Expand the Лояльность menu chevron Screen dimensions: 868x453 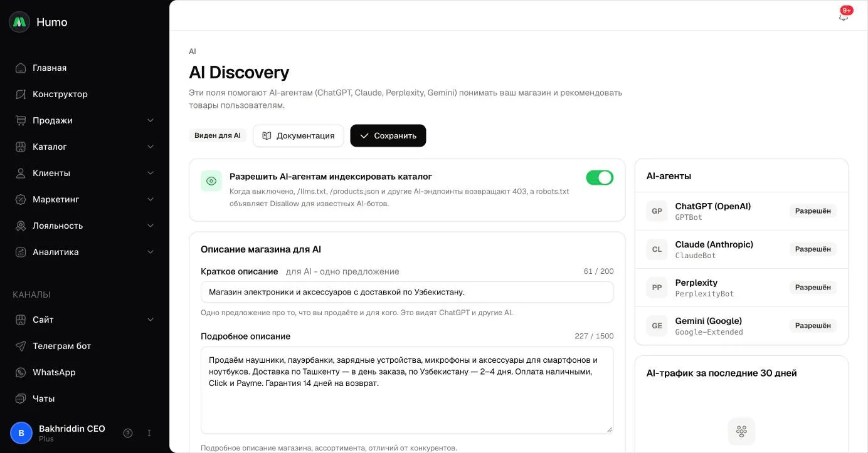(151, 226)
